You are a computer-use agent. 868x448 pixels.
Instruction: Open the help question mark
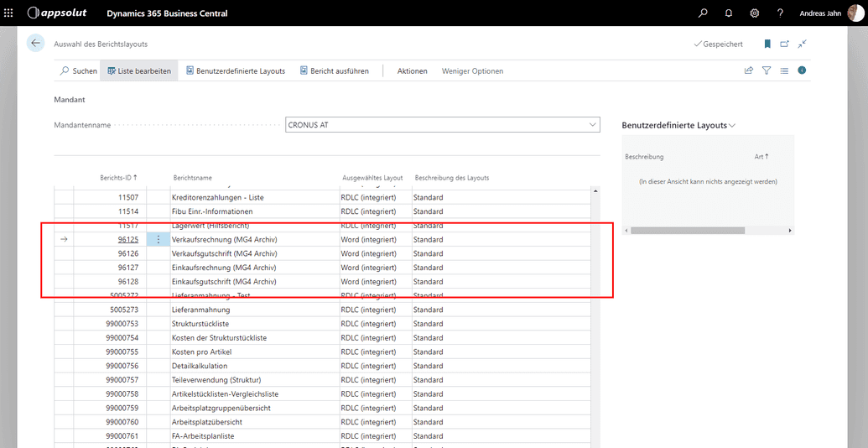click(x=780, y=13)
